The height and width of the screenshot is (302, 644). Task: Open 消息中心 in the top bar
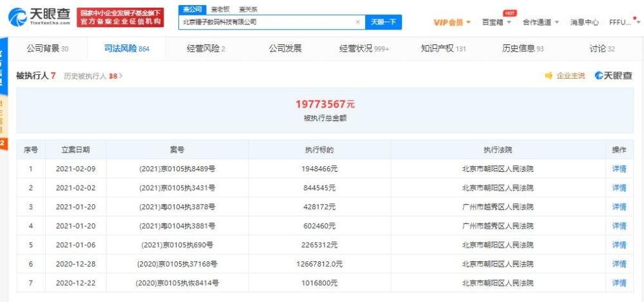pyautogui.click(x=584, y=22)
